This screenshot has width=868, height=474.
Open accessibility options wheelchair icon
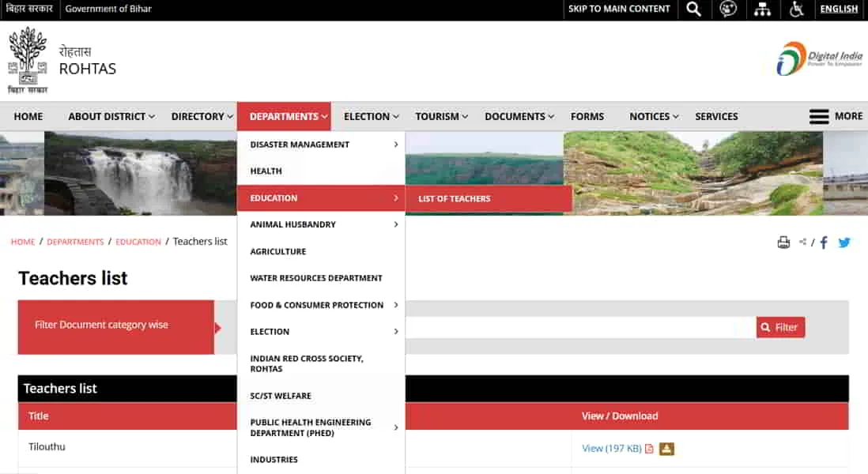796,9
